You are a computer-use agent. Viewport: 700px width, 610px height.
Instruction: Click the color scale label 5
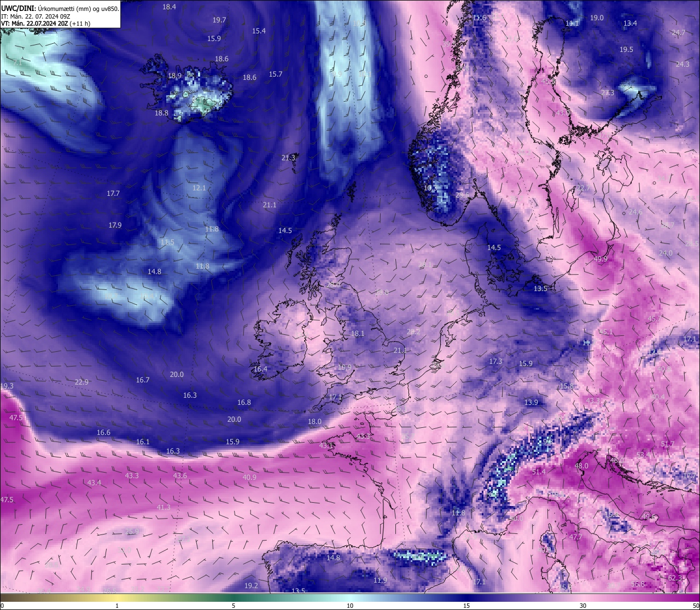point(234,606)
